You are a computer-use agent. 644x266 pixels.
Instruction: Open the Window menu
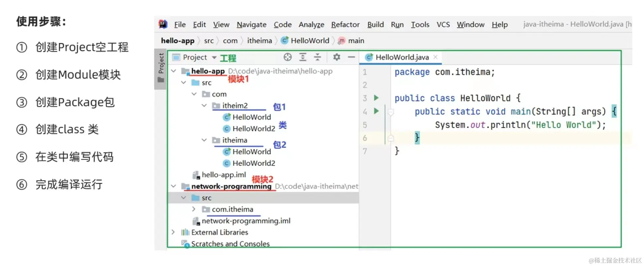[471, 25]
